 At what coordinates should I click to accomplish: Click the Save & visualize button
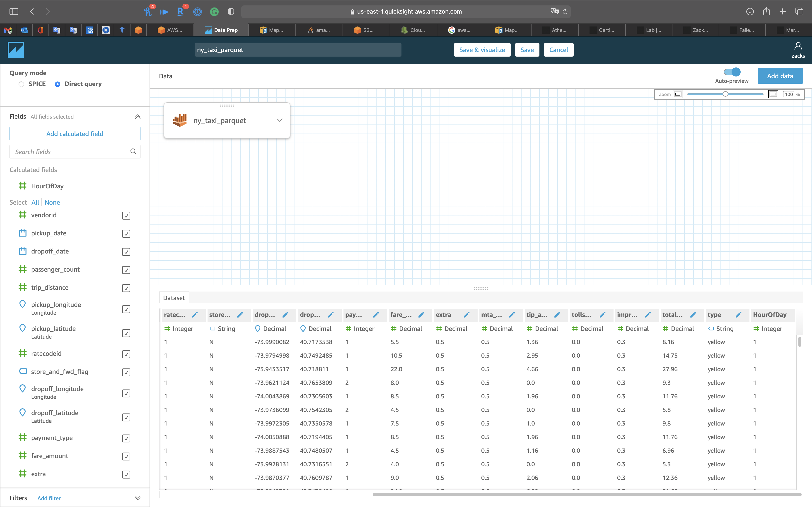[x=482, y=50]
